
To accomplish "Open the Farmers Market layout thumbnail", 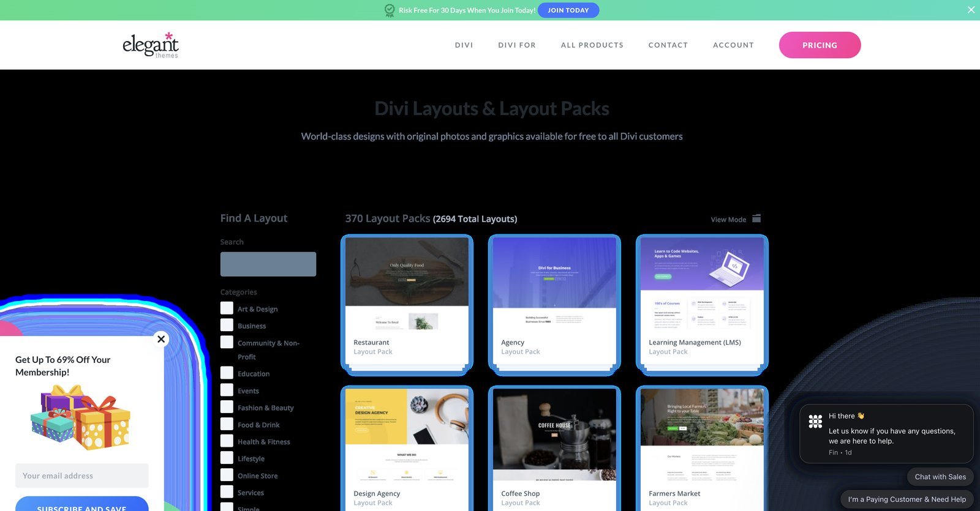I will [702, 436].
